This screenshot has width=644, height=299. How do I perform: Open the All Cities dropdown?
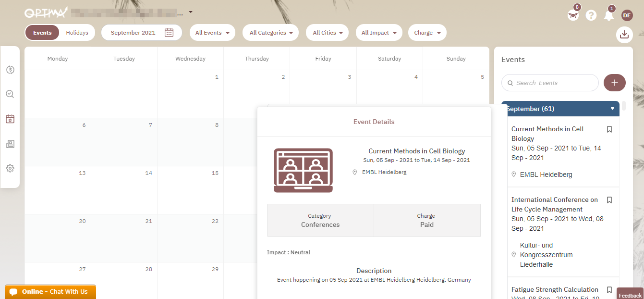(328, 33)
